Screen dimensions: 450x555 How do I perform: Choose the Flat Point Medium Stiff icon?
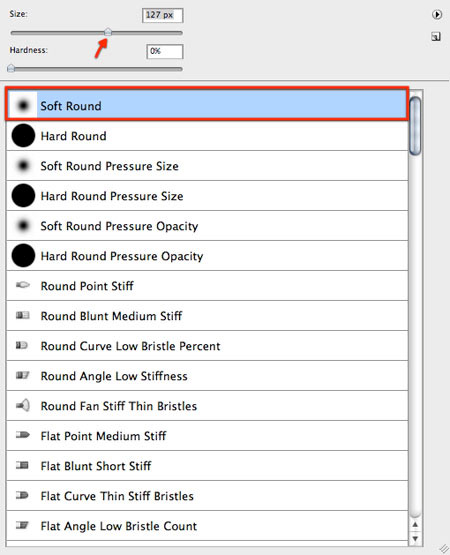coord(23,435)
